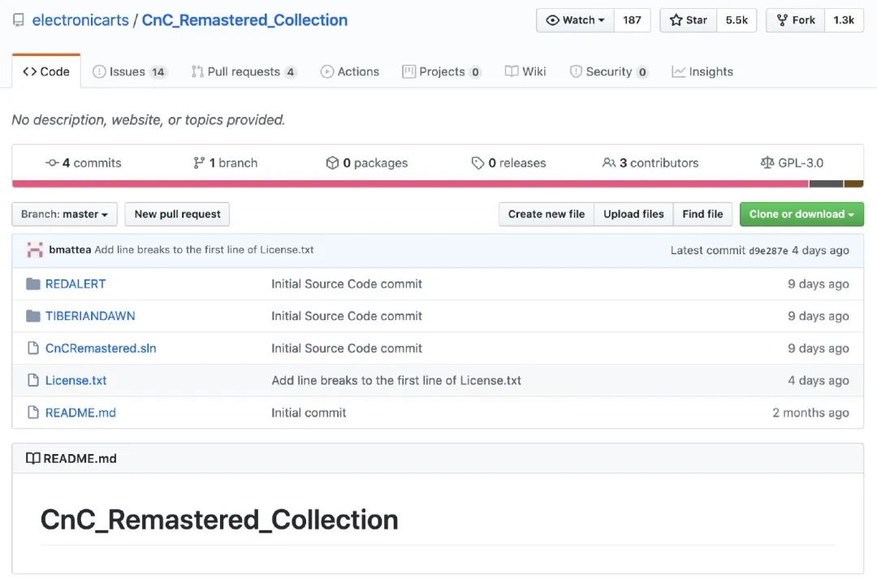Switch to the Code tab
This screenshot has width=877, height=588.
click(46, 71)
